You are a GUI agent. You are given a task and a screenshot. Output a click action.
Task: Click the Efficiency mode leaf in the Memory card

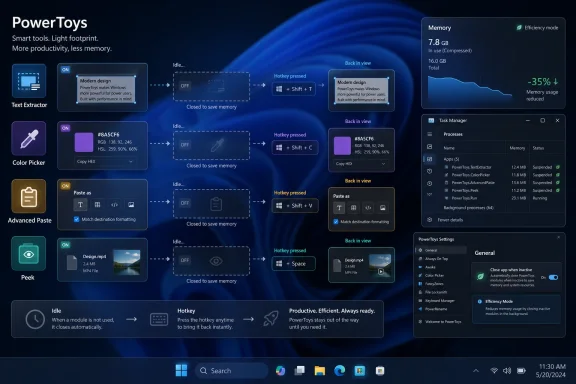point(519,28)
